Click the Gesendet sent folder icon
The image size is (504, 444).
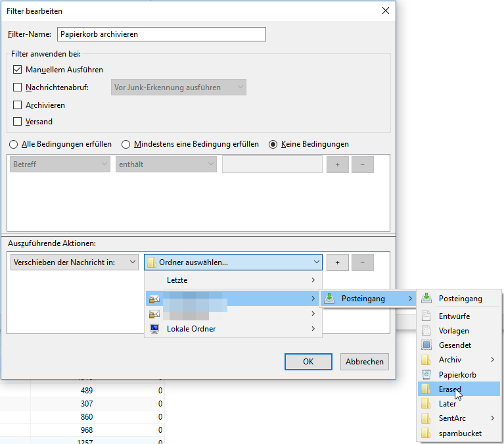click(426, 345)
